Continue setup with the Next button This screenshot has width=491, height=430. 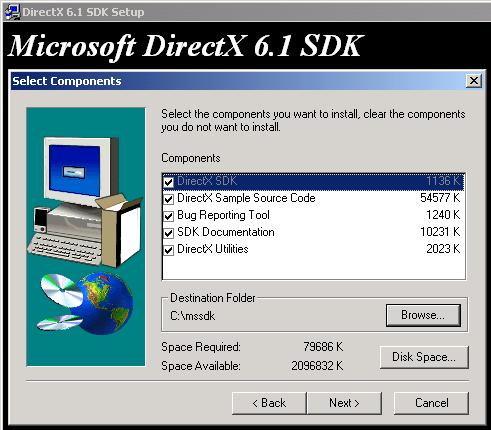344,403
